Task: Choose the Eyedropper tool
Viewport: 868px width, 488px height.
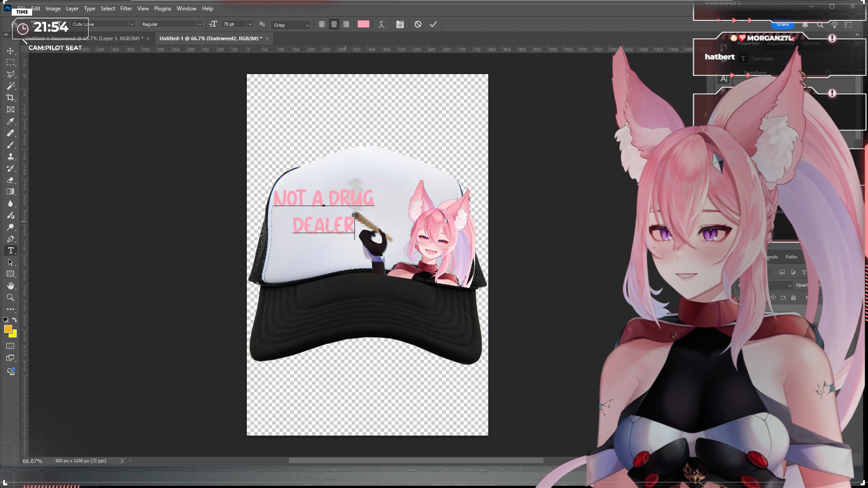Action: click(x=10, y=121)
